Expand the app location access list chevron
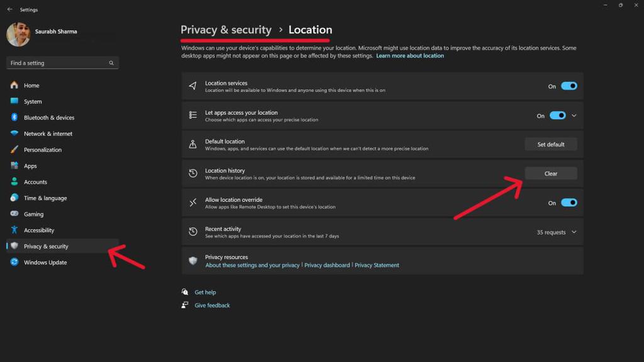This screenshot has width=644, height=362. tap(574, 116)
